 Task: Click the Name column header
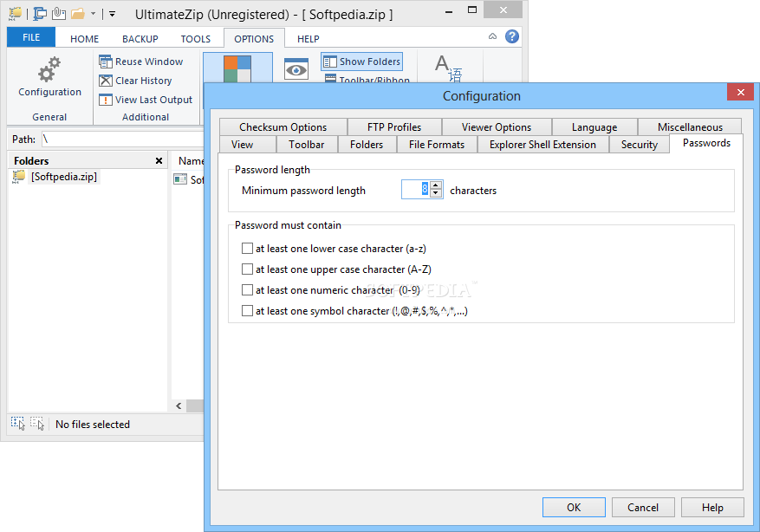pos(191,161)
